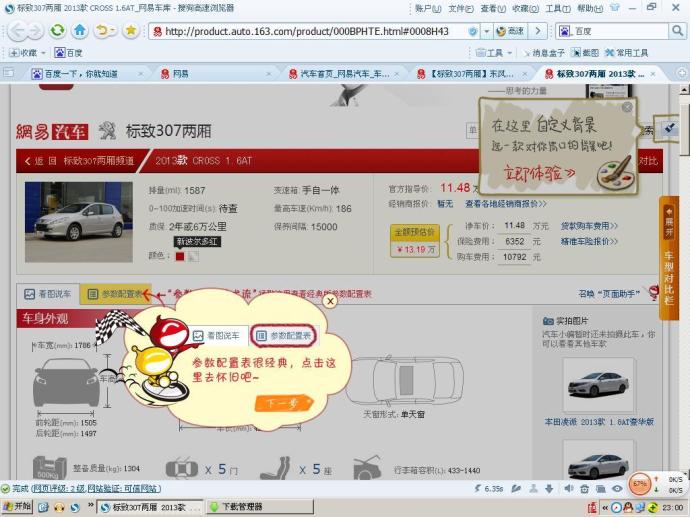
Task: Open 本田凌派 2013款 1.8AT豪华版 link
Action: point(599,422)
